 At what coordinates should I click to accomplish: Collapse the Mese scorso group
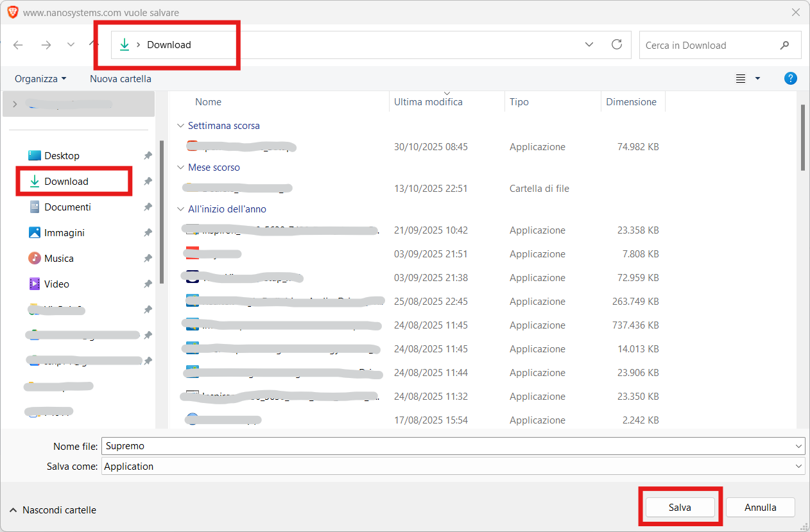[180, 167]
